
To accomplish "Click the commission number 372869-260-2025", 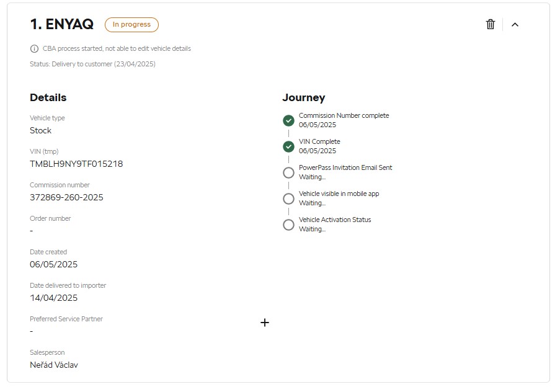I will tap(66, 198).
